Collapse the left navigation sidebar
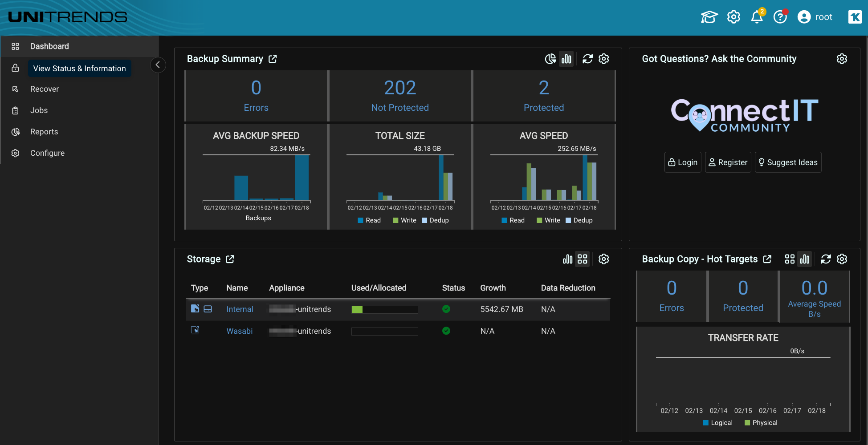The height and width of the screenshot is (445, 868). tap(158, 65)
